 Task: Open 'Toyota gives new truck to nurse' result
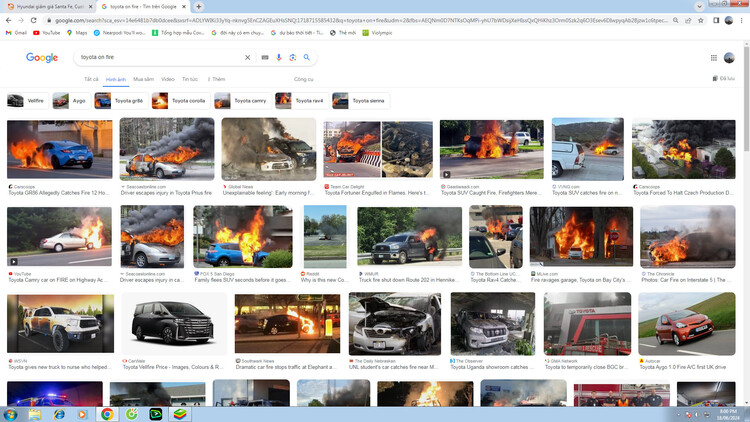[59, 367]
